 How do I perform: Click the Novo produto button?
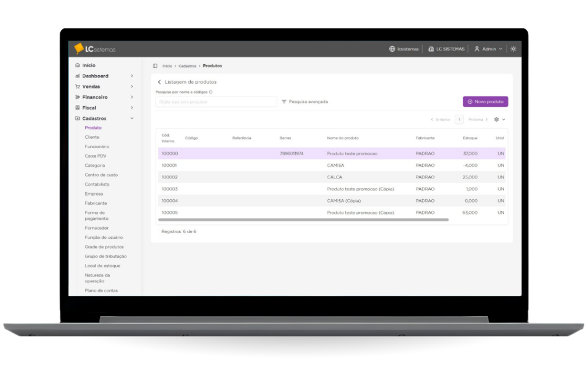[485, 102]
